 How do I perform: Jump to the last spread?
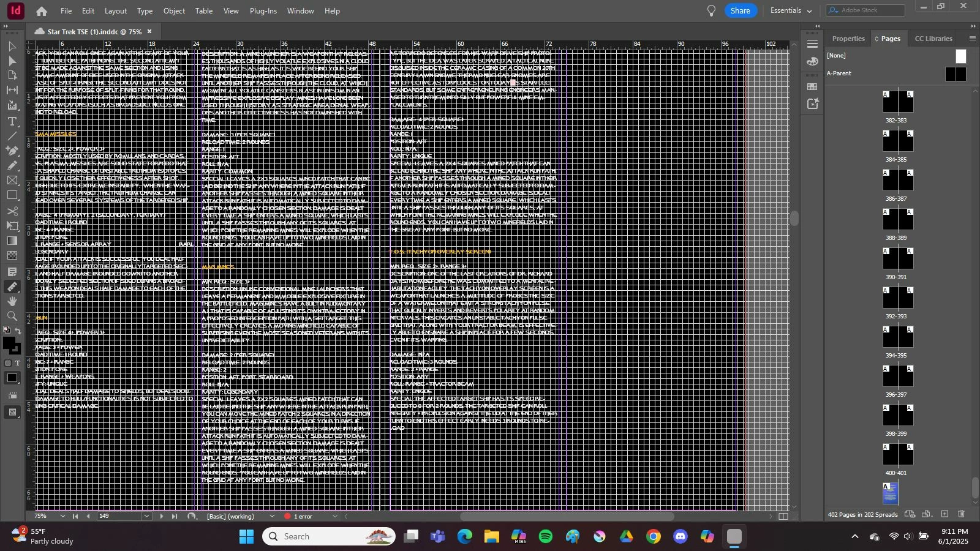click(x=175, y=516)
